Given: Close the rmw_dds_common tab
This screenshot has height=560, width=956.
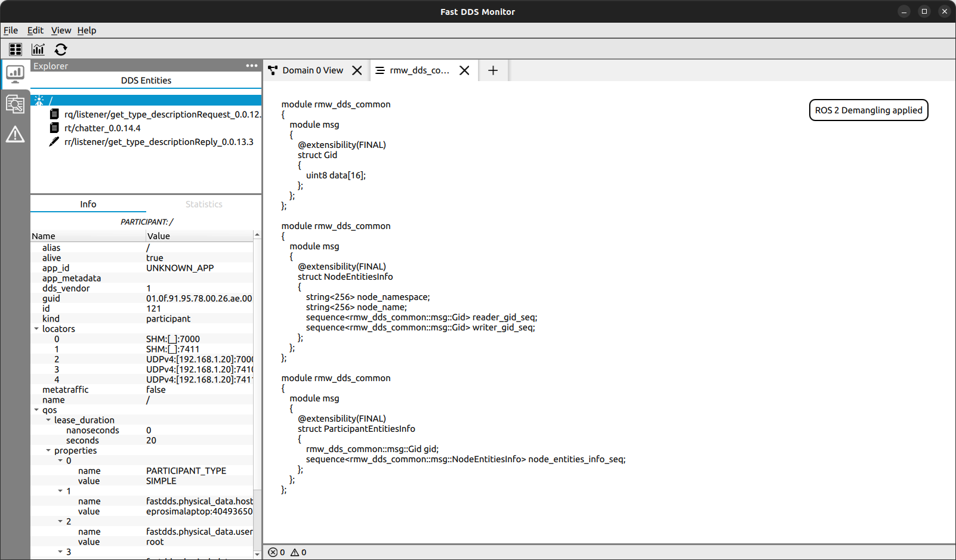Looking at the screenshot, I should click(464, 70).
